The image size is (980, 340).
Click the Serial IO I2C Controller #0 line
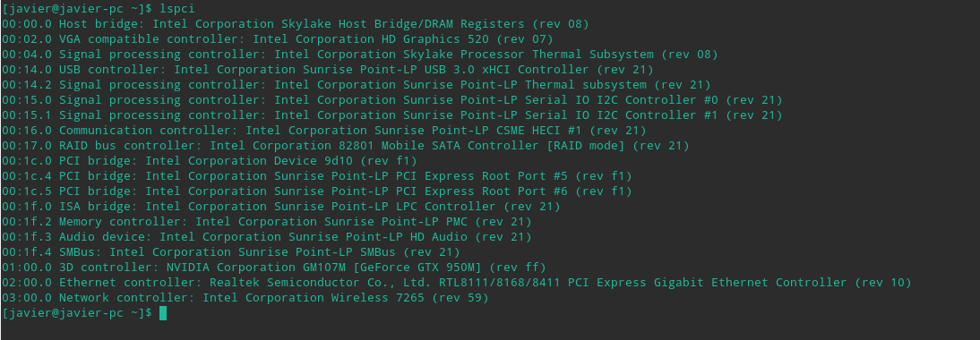pyautogui.click(x=391, y=100)
